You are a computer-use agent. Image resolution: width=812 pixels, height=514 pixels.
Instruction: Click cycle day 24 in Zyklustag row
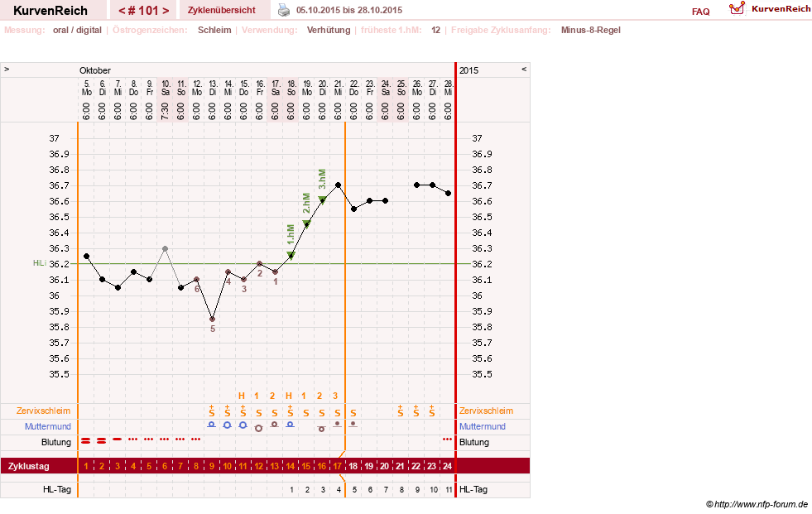448,466
